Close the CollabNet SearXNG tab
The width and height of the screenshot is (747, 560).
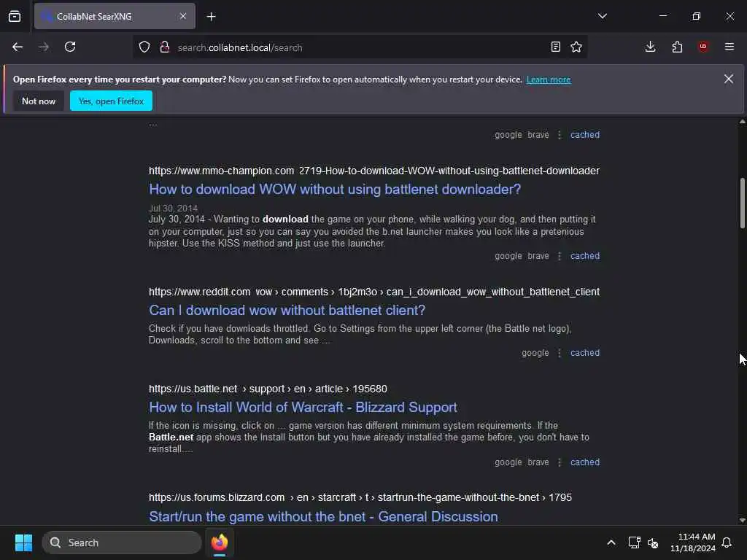pos(183,16)
